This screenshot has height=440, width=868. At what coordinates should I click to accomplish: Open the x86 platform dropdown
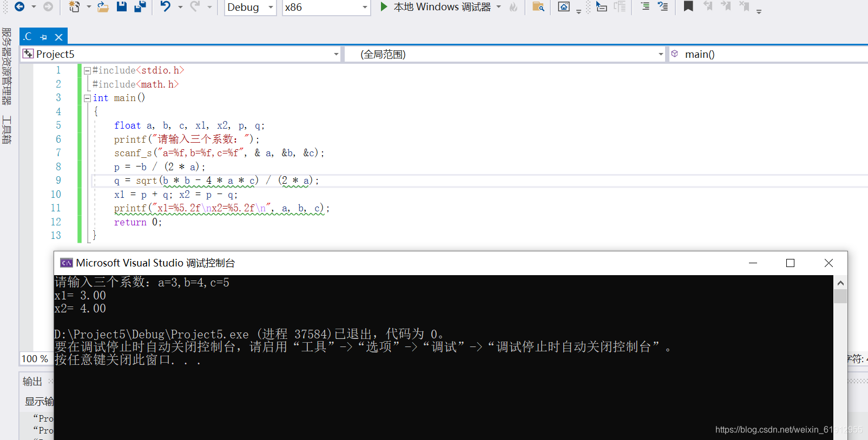pos(326,7)
